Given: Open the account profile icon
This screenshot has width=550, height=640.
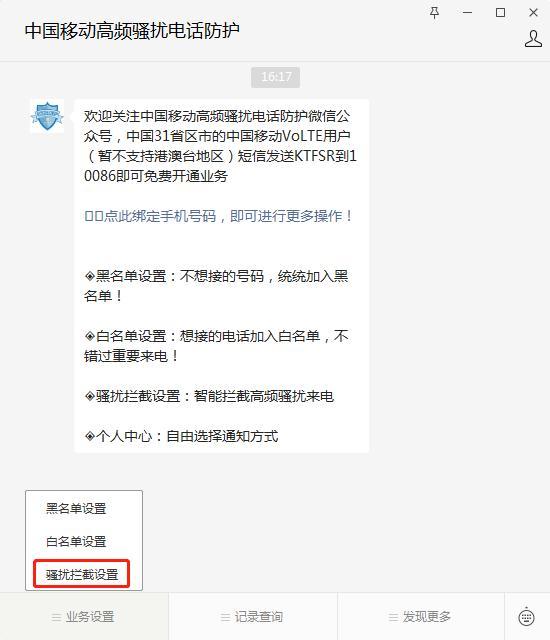Looking at the screenshot, I should [x=533, y=39].
